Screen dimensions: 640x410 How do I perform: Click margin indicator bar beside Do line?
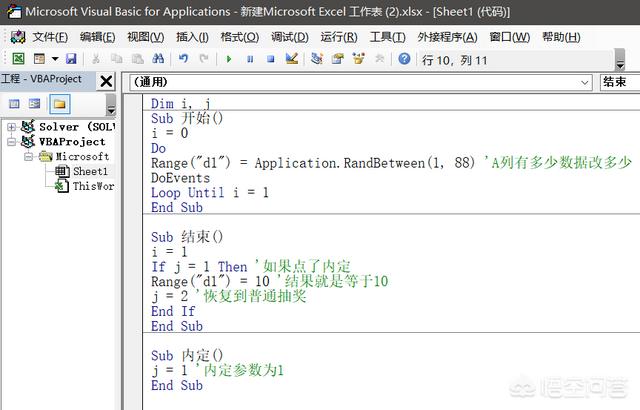click(x=133, y=148)
